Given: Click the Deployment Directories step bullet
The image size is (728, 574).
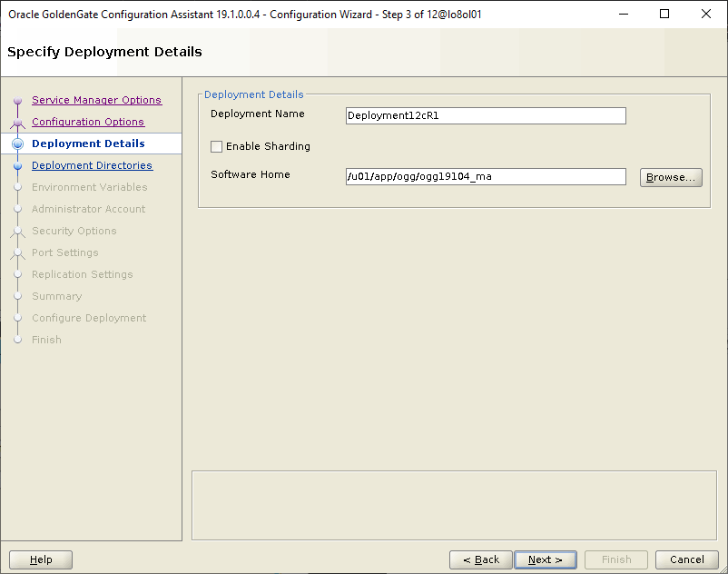Looking at the screenshot, I should click(x=17, y=166).
